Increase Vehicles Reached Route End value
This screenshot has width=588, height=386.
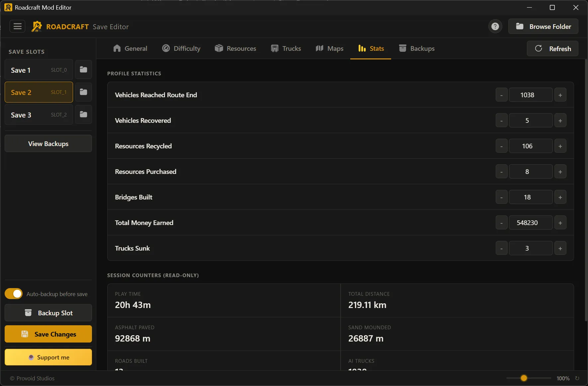coord(560,95)
